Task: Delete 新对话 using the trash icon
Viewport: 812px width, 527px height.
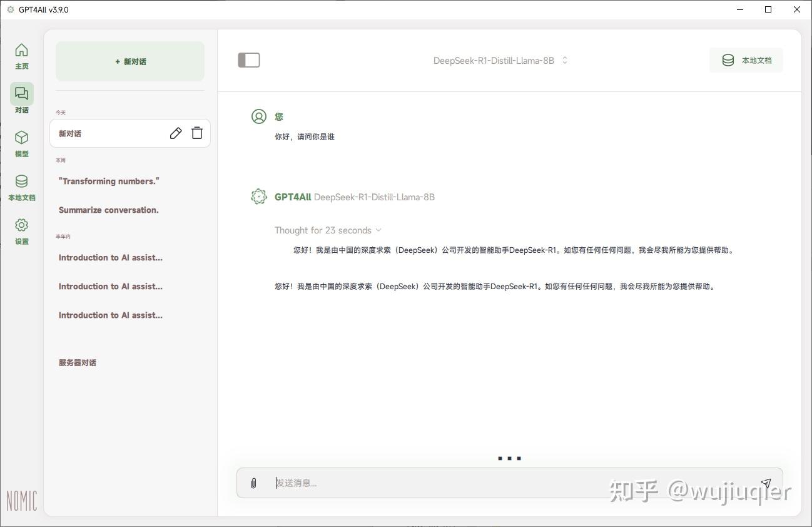Action: [x=197, y=133]
